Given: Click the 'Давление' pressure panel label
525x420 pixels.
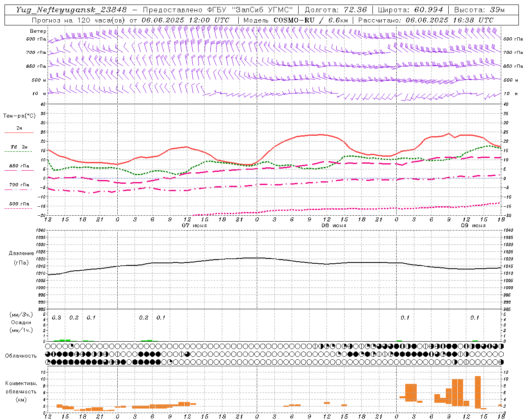Looking at the screenshot, I should coord(21,253).
